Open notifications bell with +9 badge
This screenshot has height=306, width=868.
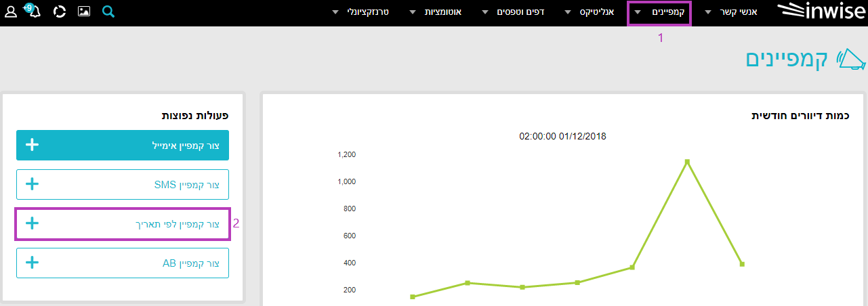pyautogui.click(x=32, y=12)
